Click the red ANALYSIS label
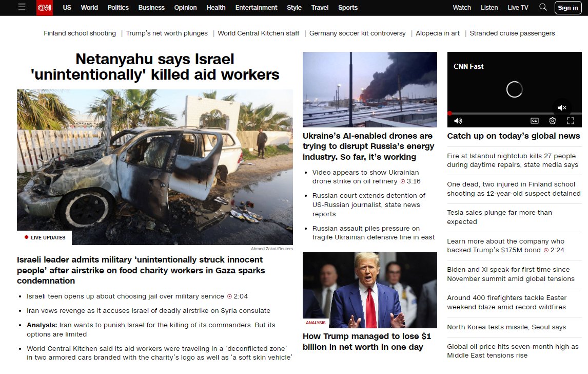 (316, 323)
